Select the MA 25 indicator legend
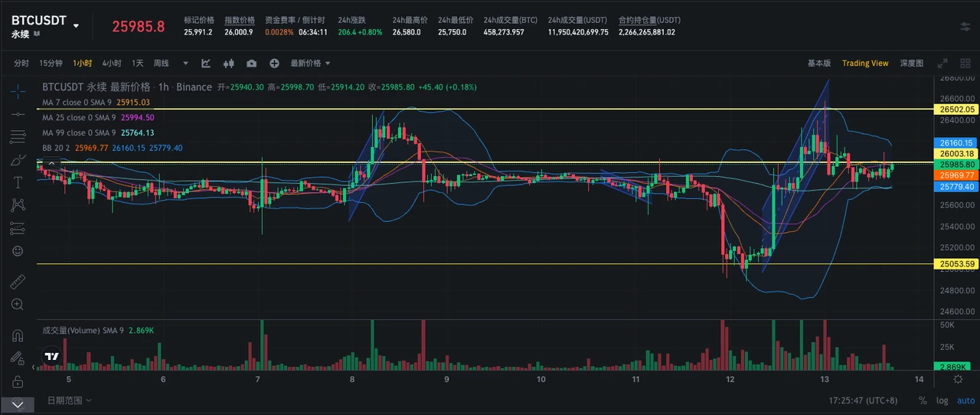Image resolution: width=980 pixels, height=415 pixels. [98, 117]
